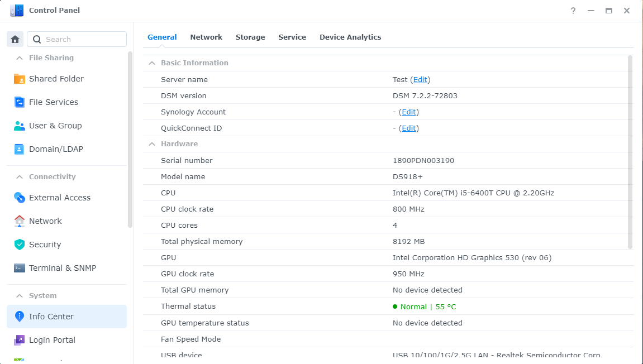Screen dimensions: 643x364
Task: Click the Info Center pin icon
Action: click(x=20, y=317)
